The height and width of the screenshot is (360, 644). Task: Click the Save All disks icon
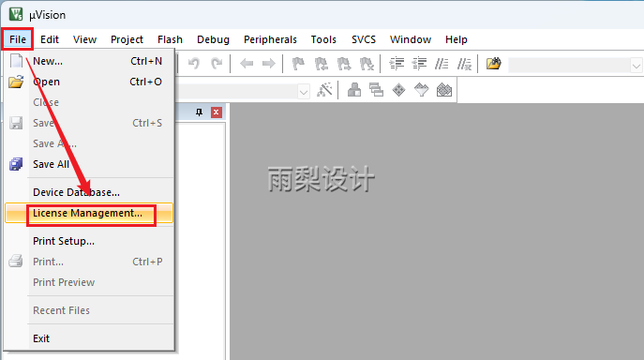[x=16, y=164]
